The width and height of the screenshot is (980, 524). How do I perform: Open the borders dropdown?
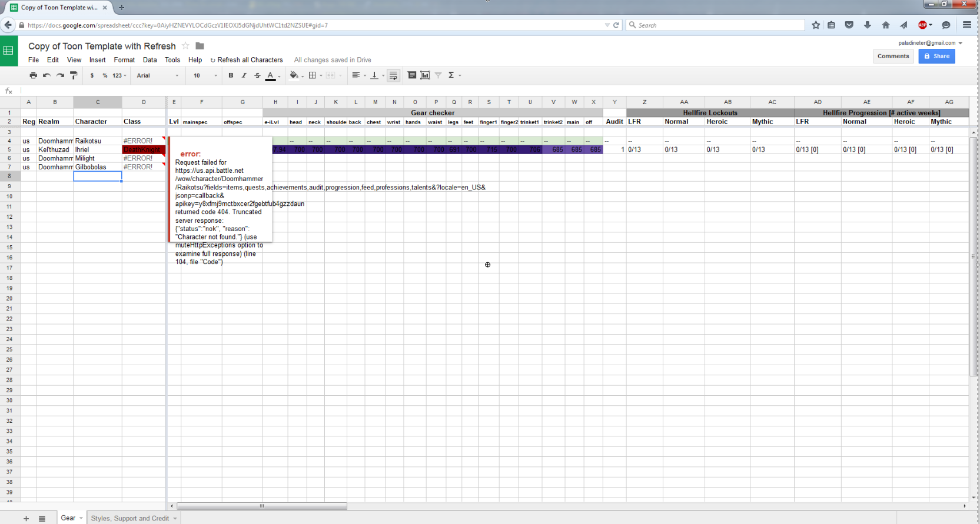coord(315,75)
